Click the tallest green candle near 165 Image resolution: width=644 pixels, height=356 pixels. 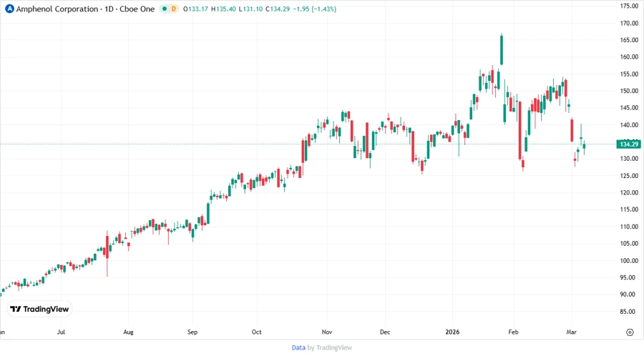[502, 49]
